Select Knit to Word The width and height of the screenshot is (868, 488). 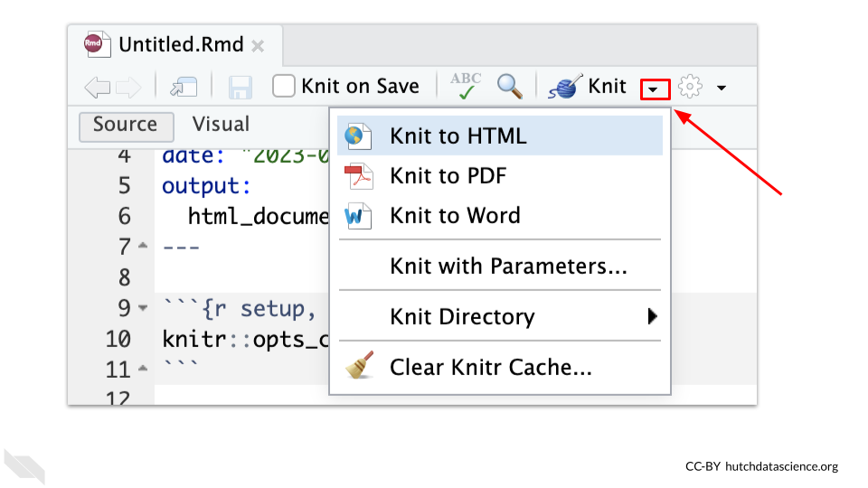pos(500,216)
